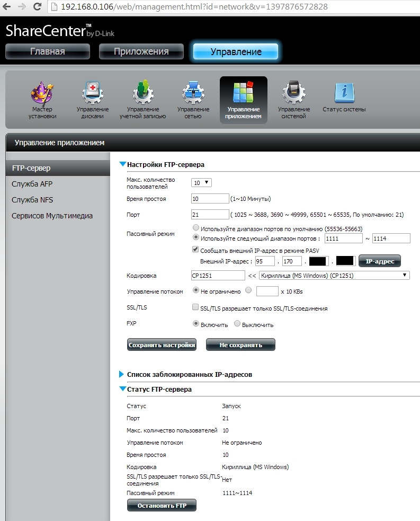Select Управление приложением icon
Image resolution: width=420 pixels, height=521 pixels.
click(244, 94)
